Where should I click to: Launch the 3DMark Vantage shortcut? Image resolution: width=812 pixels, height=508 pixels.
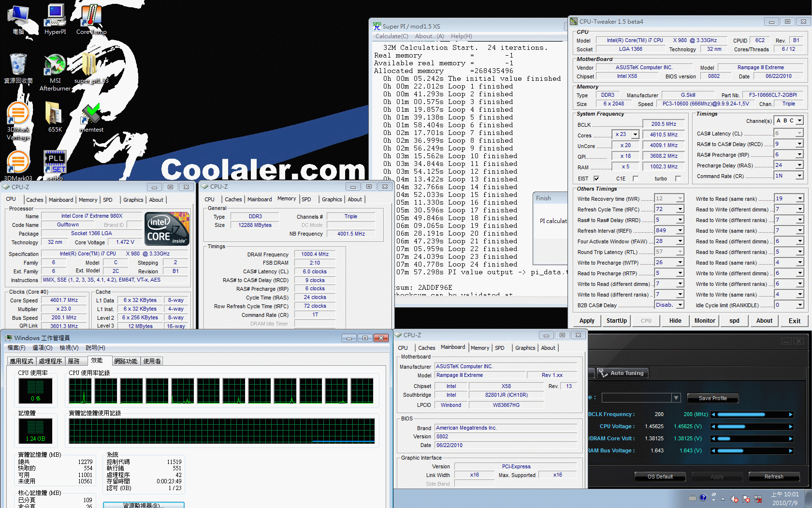point(18,120)
